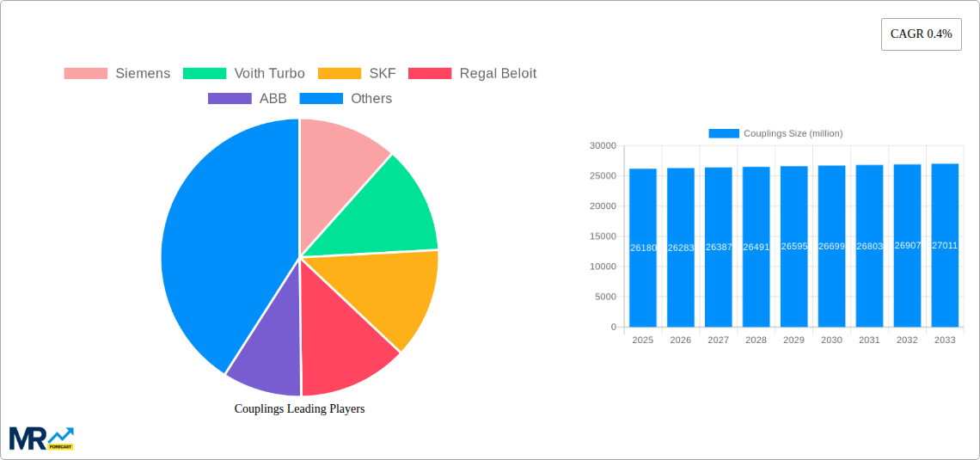Click the 2033 x-axis label
The height and width of the screenshot is (460, 980).
pyautogui.click(x=945, y=340)
